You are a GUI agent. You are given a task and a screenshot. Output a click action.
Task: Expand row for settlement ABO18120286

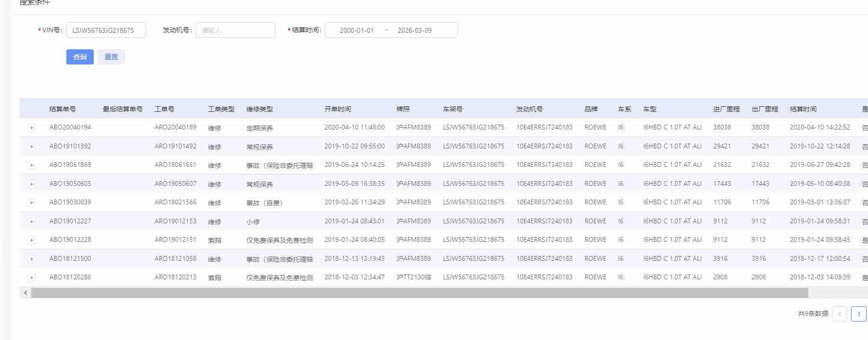click(31, 277)
